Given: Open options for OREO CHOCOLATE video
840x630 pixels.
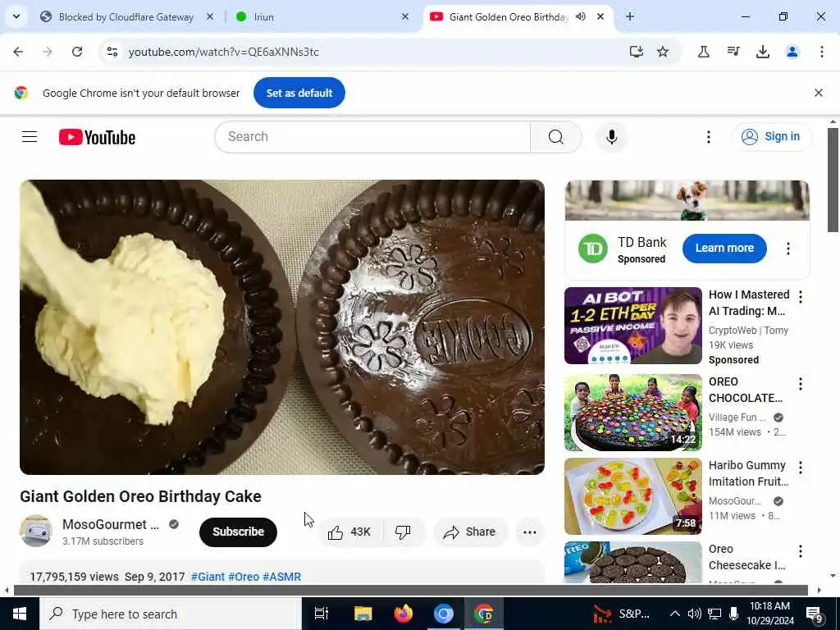Looking at the screenshot, I should click(800, 384).
